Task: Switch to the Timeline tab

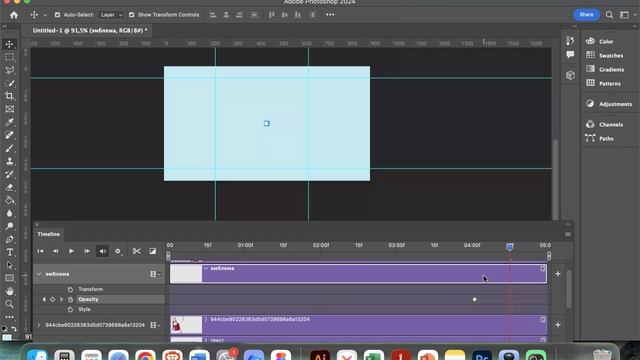Action: [49, 234]
